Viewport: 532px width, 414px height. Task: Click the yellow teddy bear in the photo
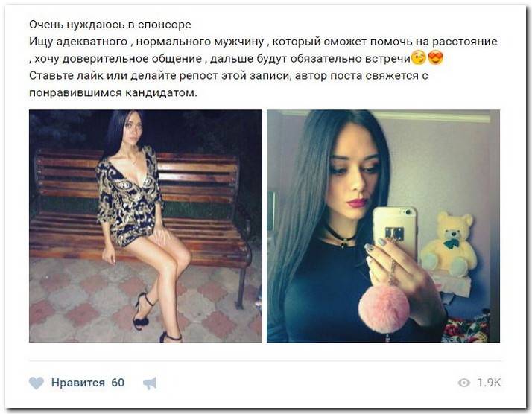click(450, 244)
